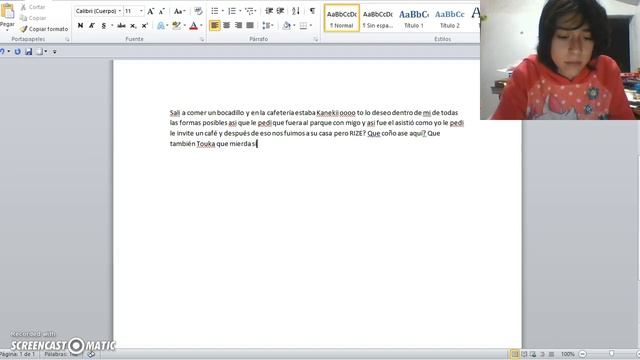
Task: Select align right button
Action: pos(238,25)
